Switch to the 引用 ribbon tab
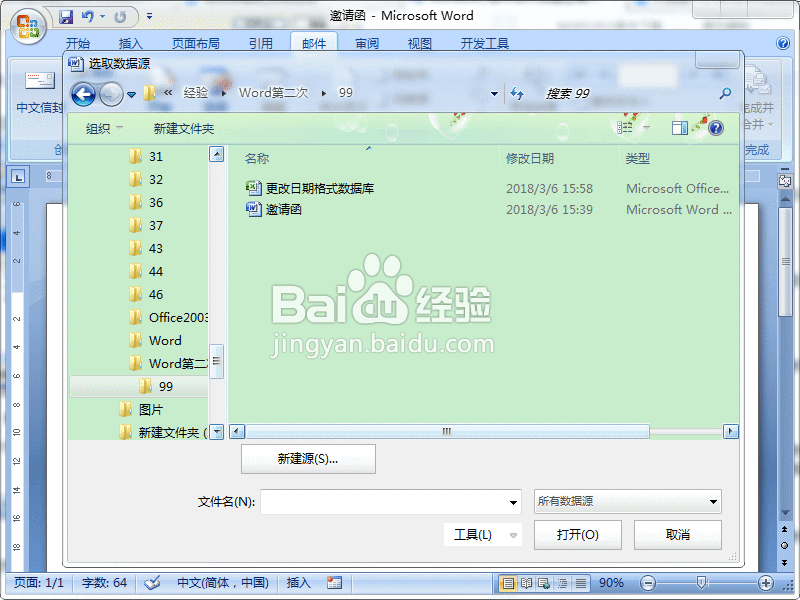800x600 pixels. click(x=261, y=44)
